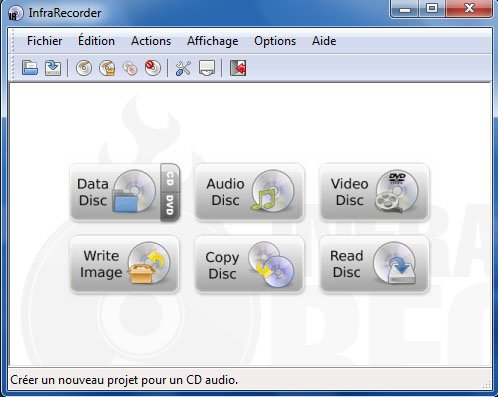Open configuration via wrench and screwdriver icon
This screenshot has width=498, height=397.
(183, 68)
